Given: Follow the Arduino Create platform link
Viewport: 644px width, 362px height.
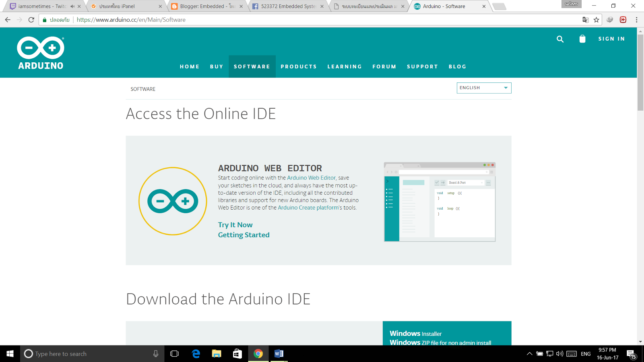Looking at the screenshot, I should 308,208.
